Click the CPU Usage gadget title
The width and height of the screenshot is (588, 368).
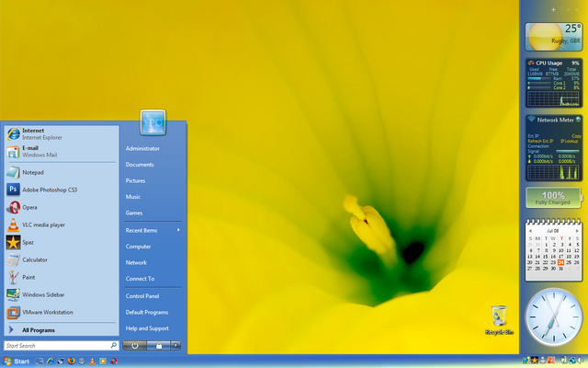pos(549,63)
